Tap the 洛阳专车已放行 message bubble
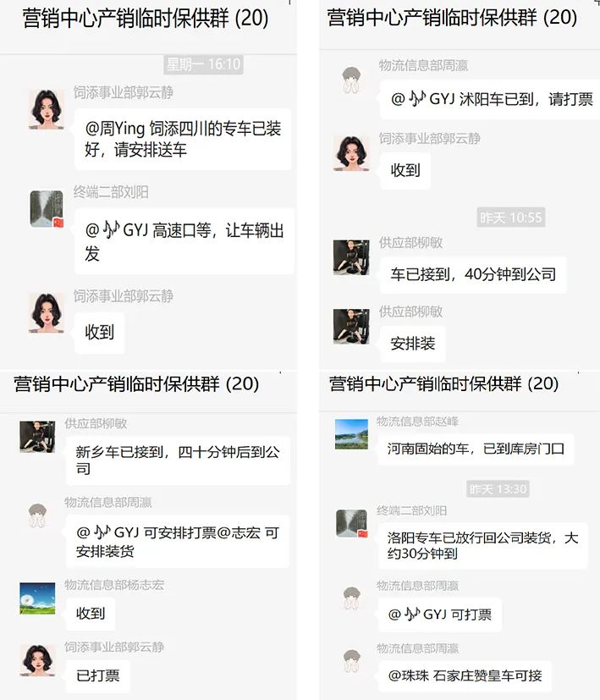This screenshot has height=700, width=600. 482,546
